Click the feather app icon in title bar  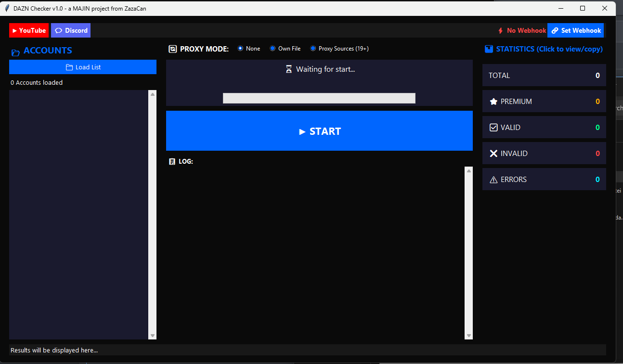[7, 8]
